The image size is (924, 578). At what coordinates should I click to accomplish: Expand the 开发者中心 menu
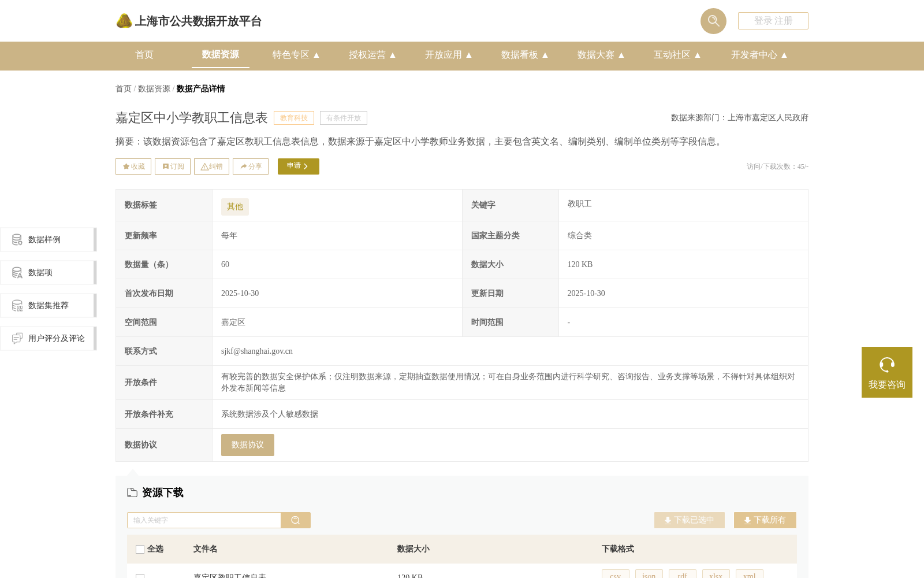tap(759, 55)
